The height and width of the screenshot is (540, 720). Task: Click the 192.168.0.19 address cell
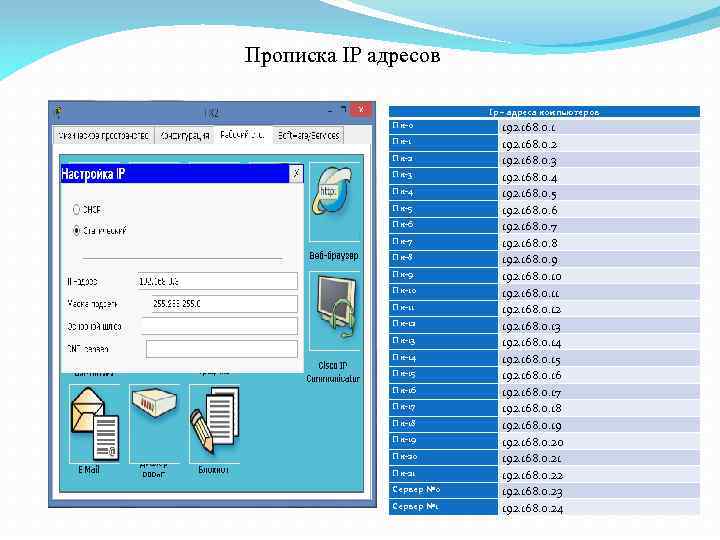coord(599,425)
